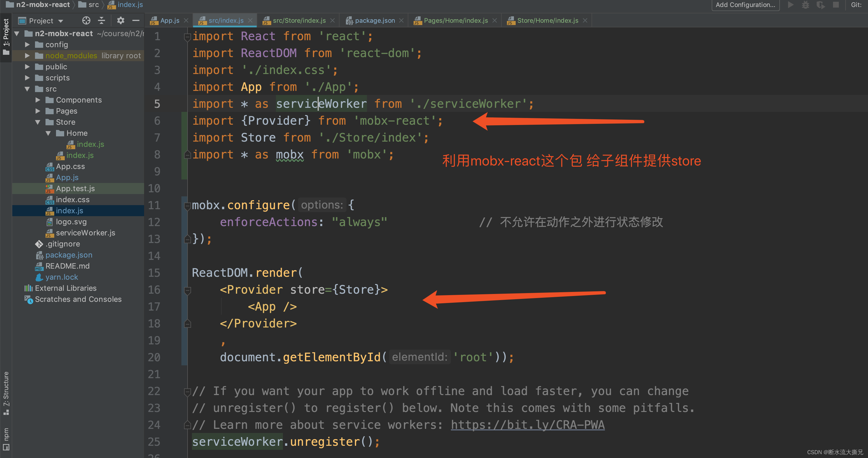Click the Stop square icon in toolbar
The width and height of the screenshot is (868, 458).
tap(836, 5)
